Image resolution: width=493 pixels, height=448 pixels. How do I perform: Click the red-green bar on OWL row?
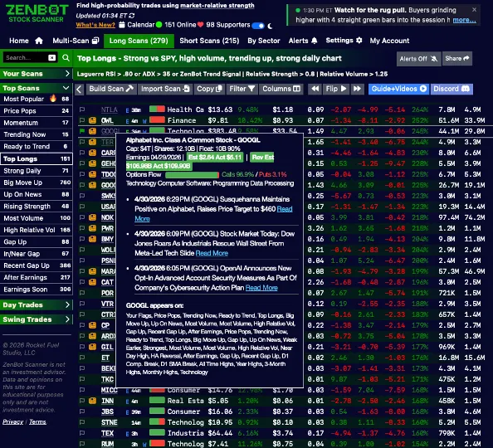(x=157, y=119)
